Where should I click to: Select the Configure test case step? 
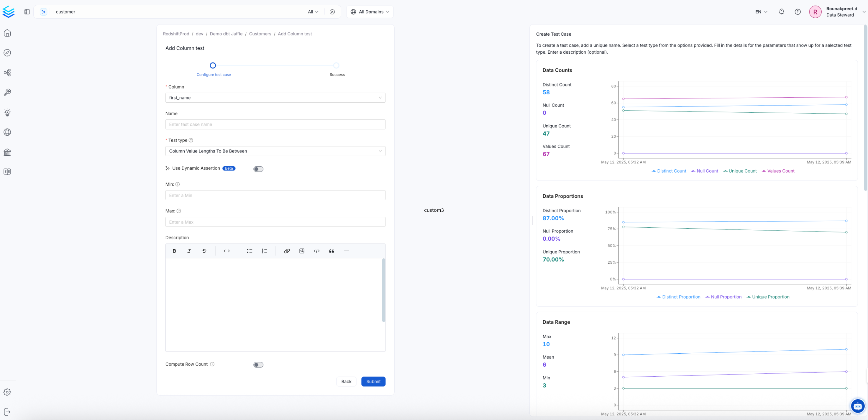click(x=213, y=65)
